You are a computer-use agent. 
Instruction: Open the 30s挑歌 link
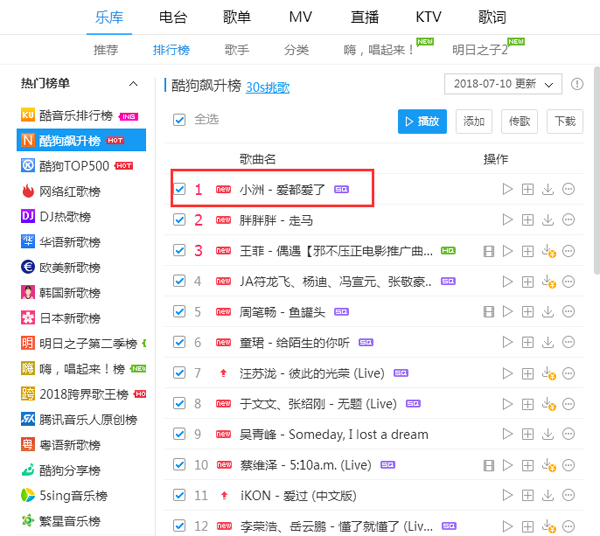268,87
